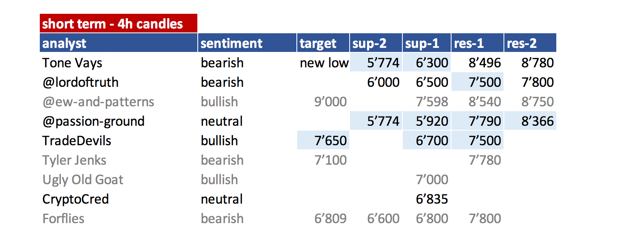Click the 'sup-2' column header
Image resolution: width=644 pixels, height=245 pixels.
(376, 43)
